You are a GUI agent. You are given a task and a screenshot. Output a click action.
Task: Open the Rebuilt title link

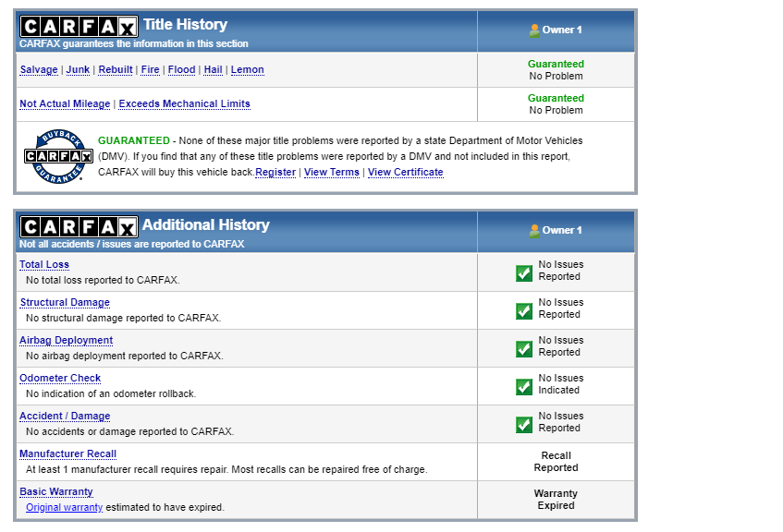[x=116, y=69]
